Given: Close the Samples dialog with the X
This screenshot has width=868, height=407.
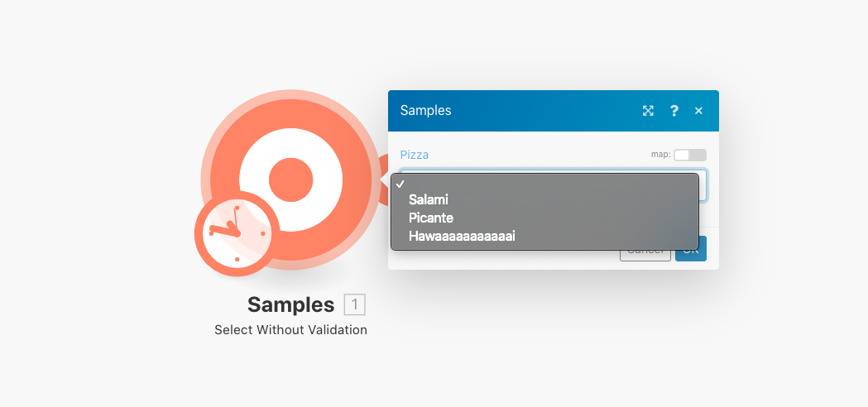Looking at the screenshot, I should point(698,111).
